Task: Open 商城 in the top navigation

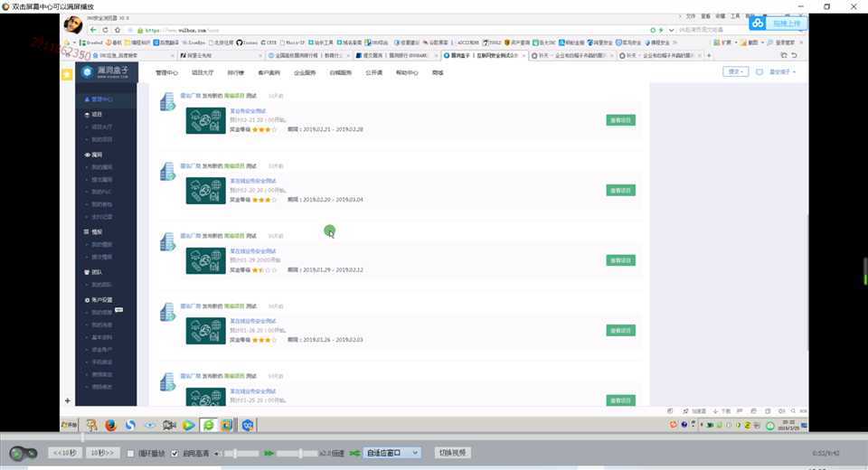Action: (438, 72)
